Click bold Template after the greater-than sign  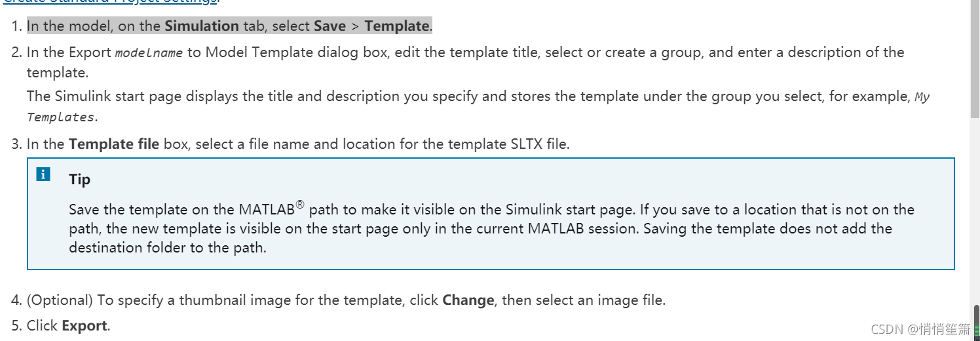tap(396, 26)
